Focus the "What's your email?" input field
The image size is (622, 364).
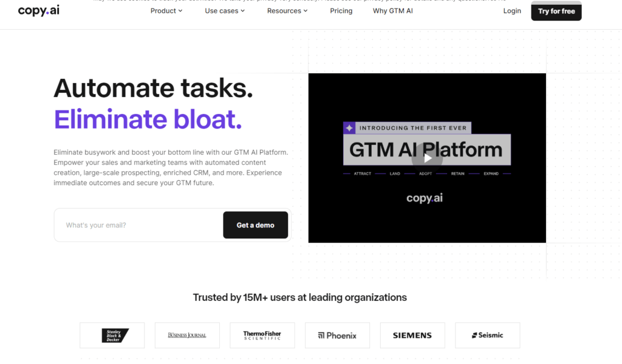[x=140, y=225]
